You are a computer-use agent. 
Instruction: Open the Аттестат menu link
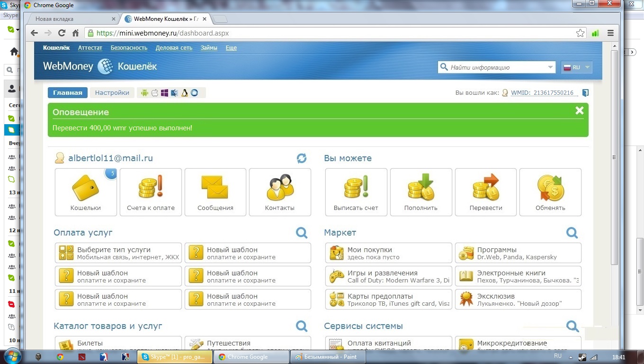[x=90, y=48]
